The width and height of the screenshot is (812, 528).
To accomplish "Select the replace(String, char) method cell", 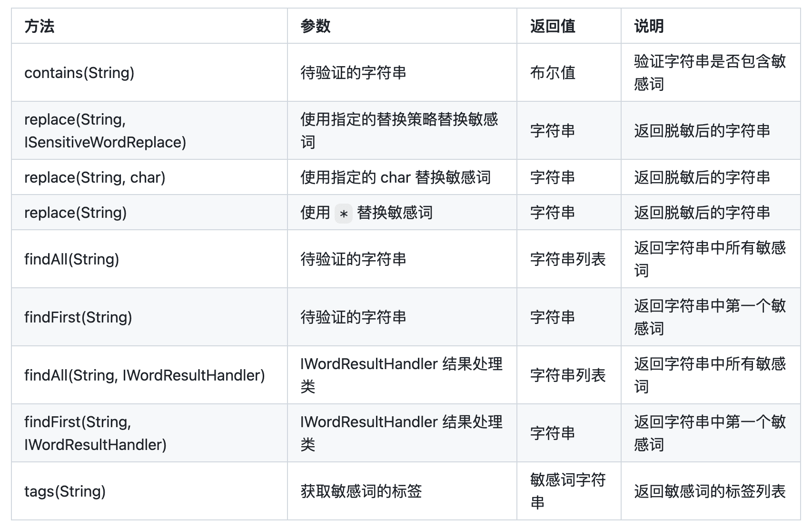I will tap(149, 177).
